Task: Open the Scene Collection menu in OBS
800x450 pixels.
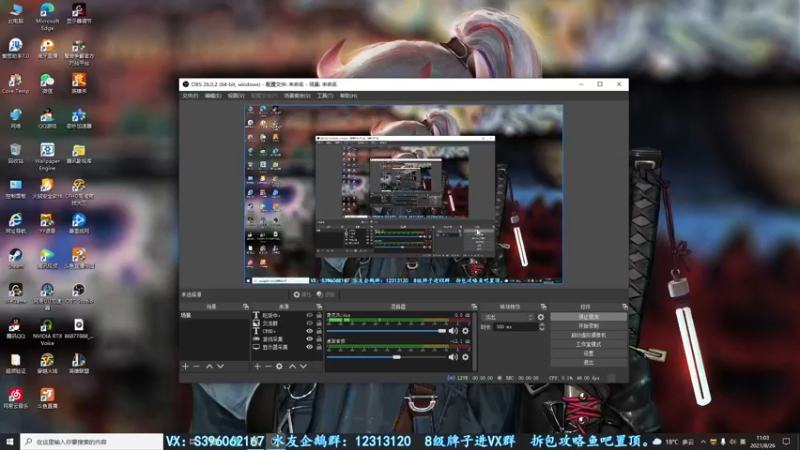Action: pos(297,96)
